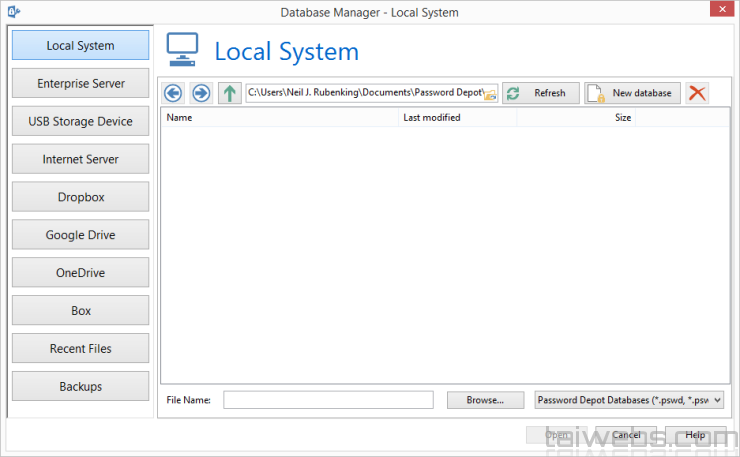Screen dimensions: 740x457
Task: Create a new database
Action: [x=632, y=93]
